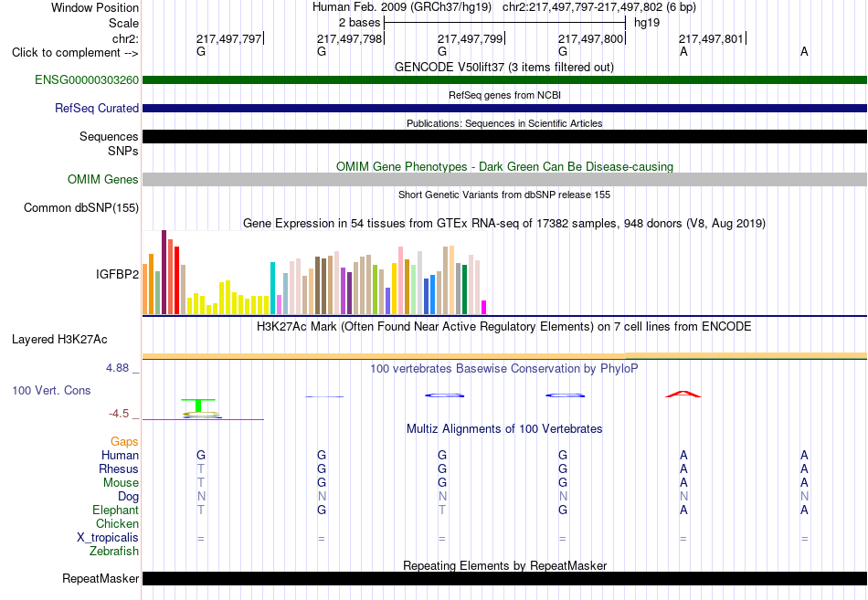Click the gray OMIM Genes bar

(x=505, y=179)
